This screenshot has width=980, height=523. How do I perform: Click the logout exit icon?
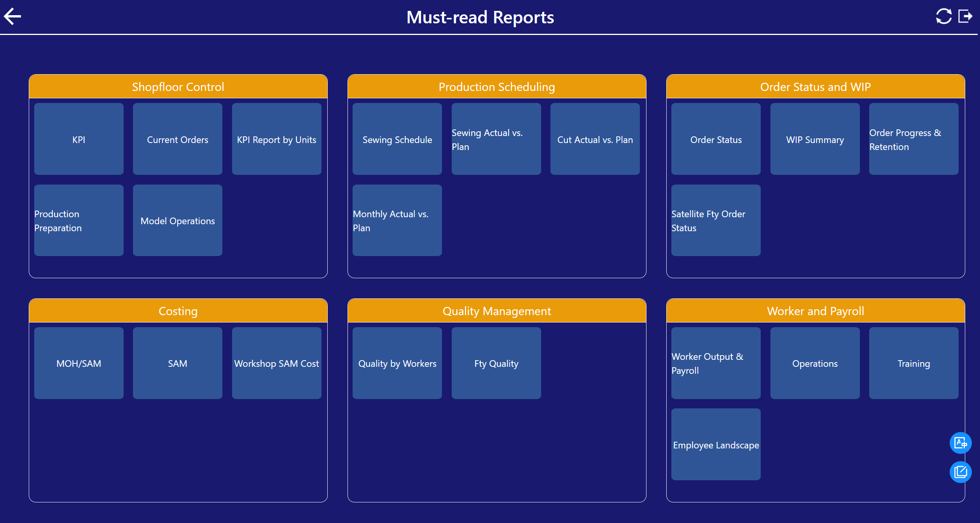pyautogui.click(x=965, y=17)
